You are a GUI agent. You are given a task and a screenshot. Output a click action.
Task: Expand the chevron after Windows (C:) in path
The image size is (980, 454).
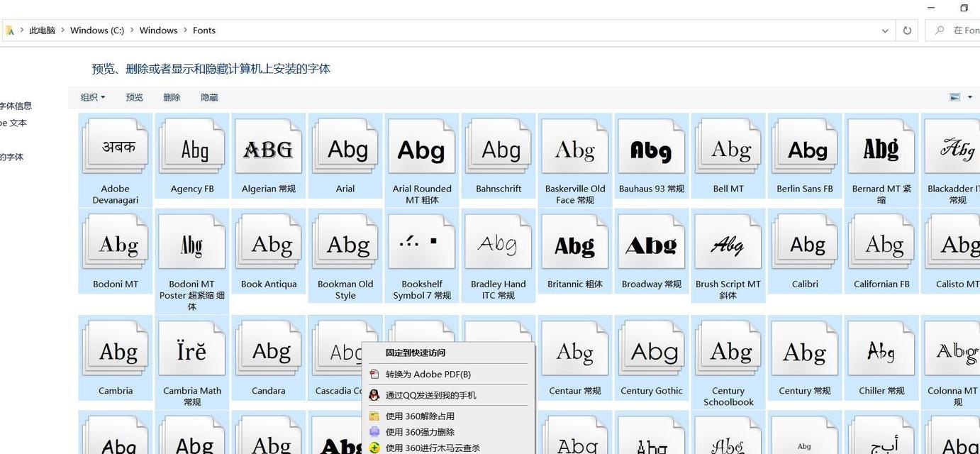[132, 31]
